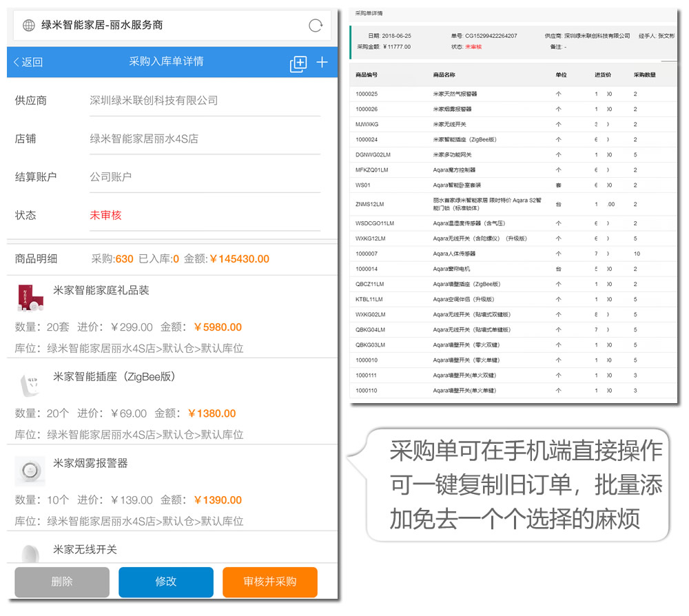Select table row with code 1000007
Image resolution: width=689 pixels, height=616 pixels.
(513, 254)
